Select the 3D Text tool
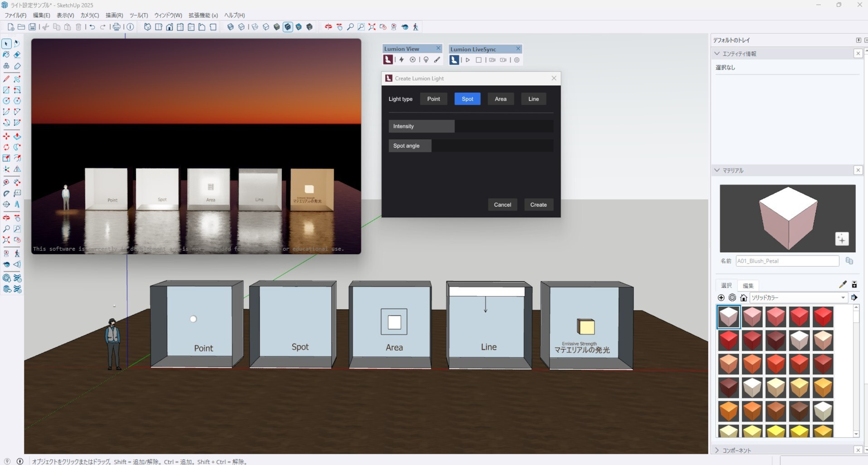 (x=17, y=204)
